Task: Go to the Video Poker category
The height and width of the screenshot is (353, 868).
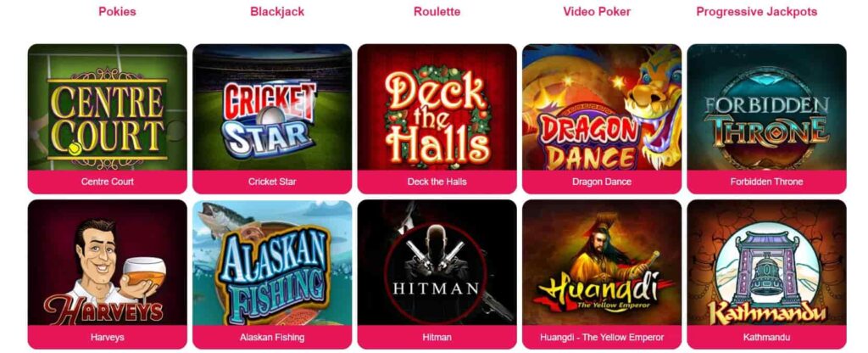Action: tap(597, 12)
